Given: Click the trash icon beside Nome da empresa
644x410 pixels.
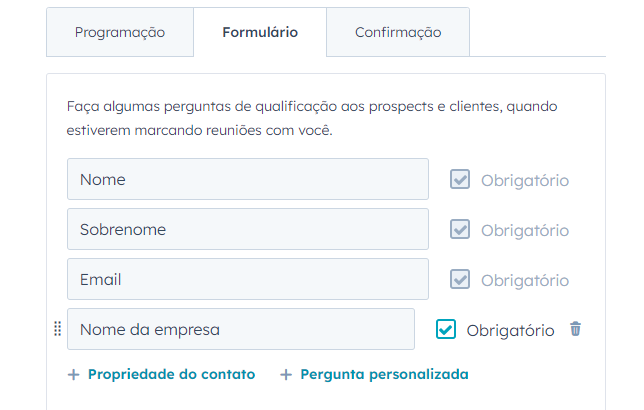Looking at the screenshot, I should tap(575, 329).
